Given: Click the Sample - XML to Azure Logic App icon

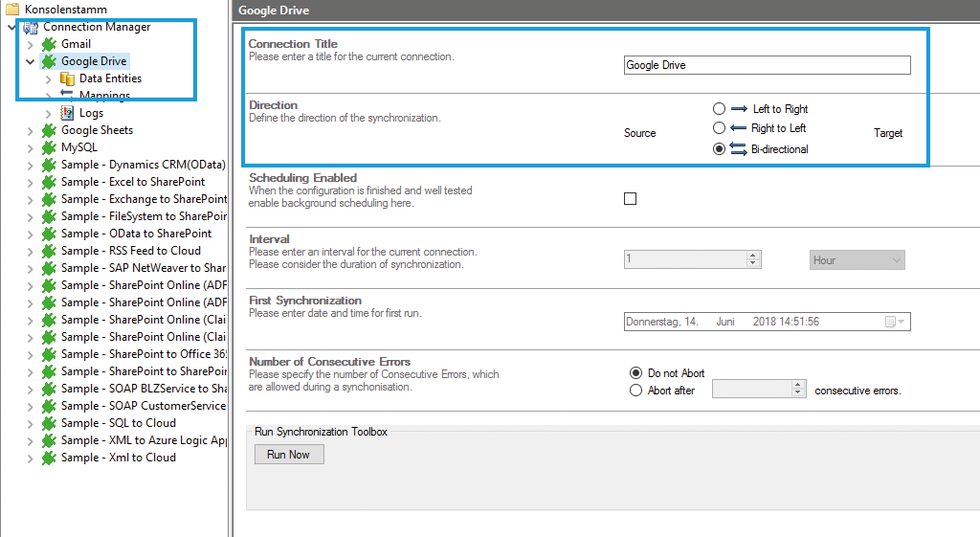Looking at the screenshot, I should (x=49, y=440).
